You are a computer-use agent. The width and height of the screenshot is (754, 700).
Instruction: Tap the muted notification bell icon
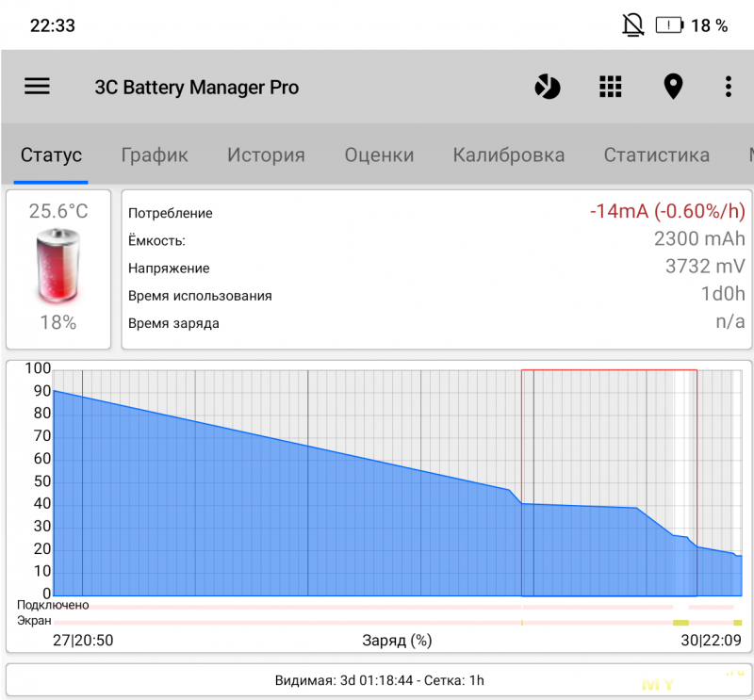click(x=632, y=25)
